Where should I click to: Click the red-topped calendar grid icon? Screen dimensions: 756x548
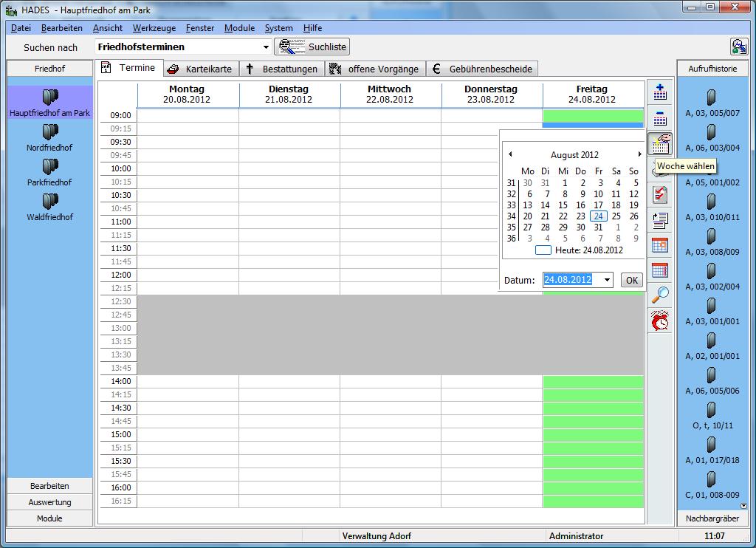coord(660,270)
